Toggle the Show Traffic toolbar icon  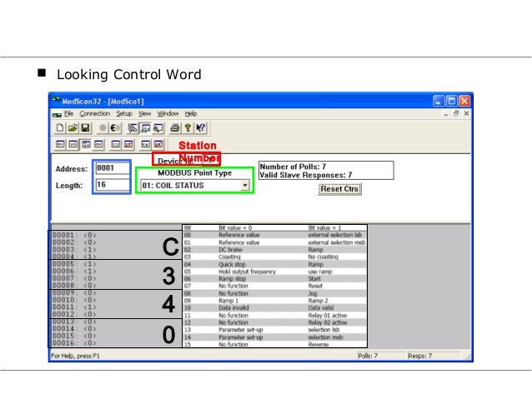click(158, 127)
